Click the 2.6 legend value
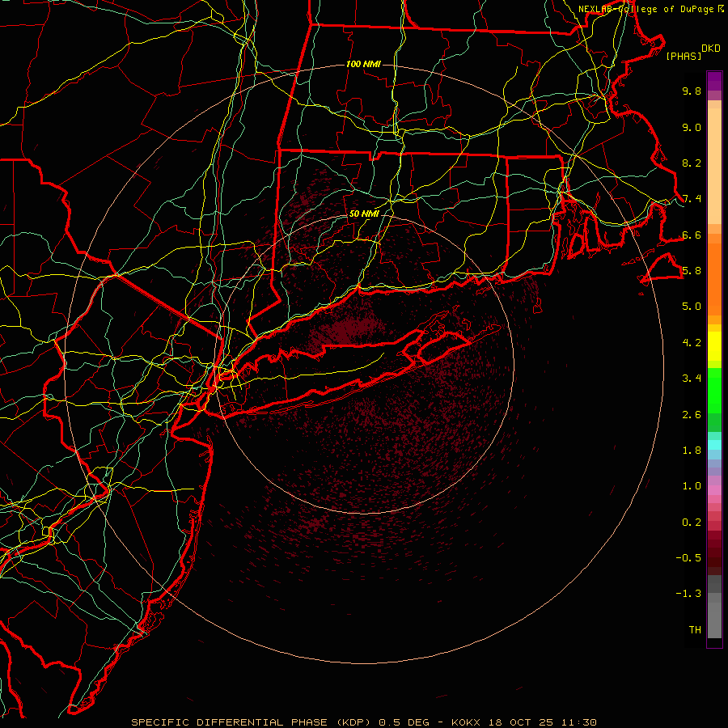This screenshot has width=728, height=728. [x=692, y=415]
